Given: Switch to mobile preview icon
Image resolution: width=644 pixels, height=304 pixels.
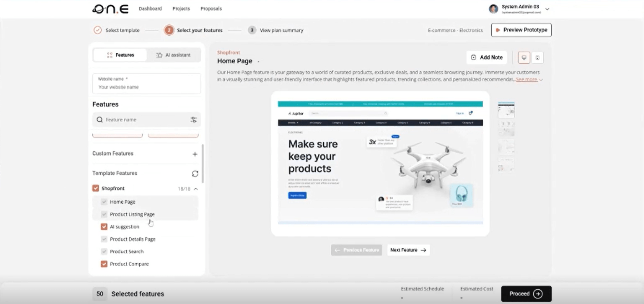Looking at the screenshot, I should tap(537, 57).
